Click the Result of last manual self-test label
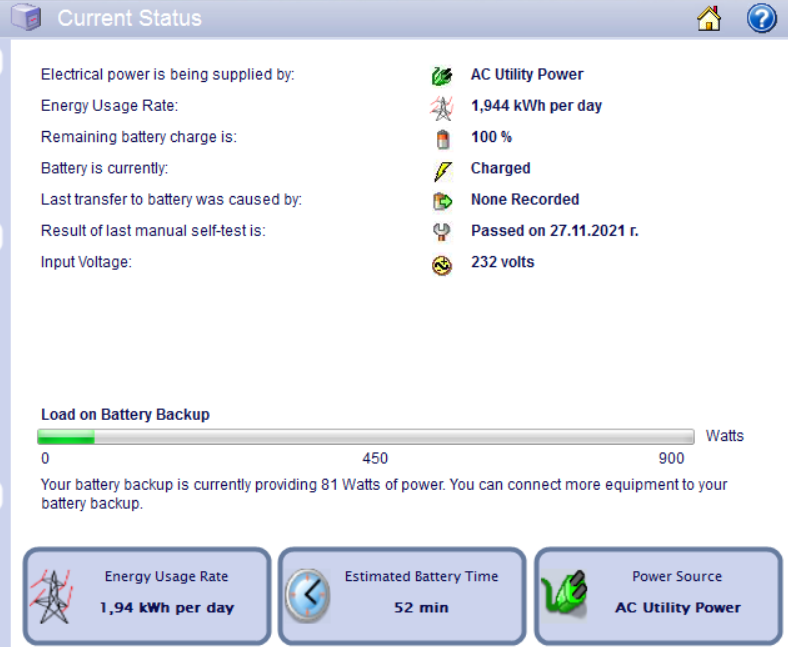 pyautogui.click(x=153, y=231)
